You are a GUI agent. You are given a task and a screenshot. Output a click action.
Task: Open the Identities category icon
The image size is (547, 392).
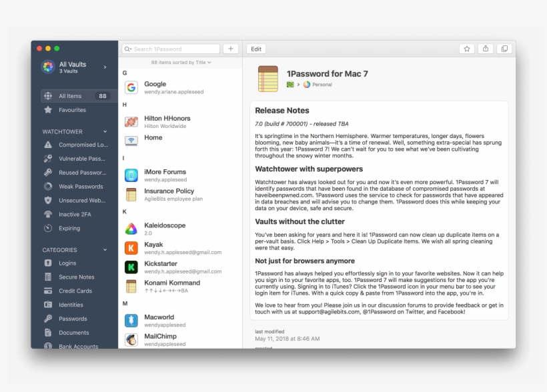pyautogui.click(x=48, y=305)
